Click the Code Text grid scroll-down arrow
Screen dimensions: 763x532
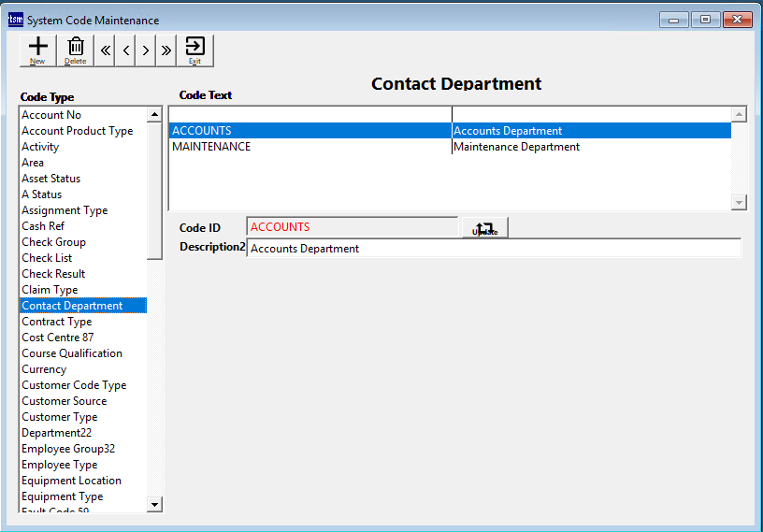739,203
